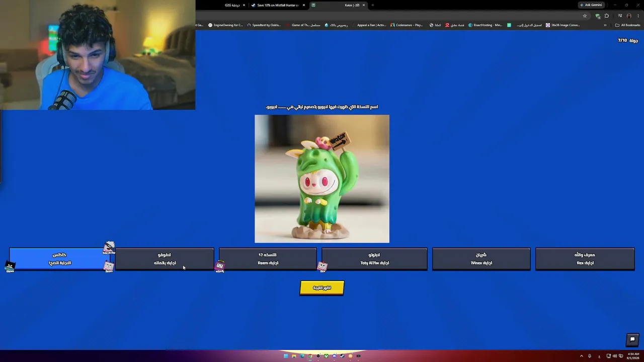
Task: Open the EngineOwning bookmark
Action: [x=225, y=25]
